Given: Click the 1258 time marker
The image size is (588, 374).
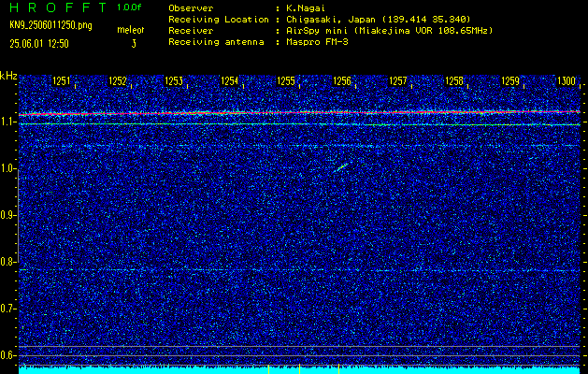Looking at the screenshot, I should point(454,81).
